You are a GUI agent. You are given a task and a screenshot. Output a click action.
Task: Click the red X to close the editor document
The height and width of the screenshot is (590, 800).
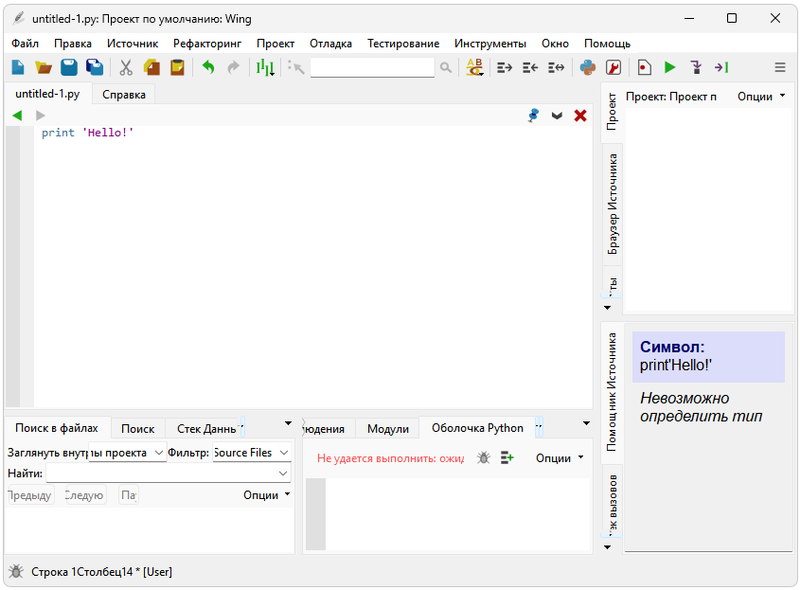(580, 116)
